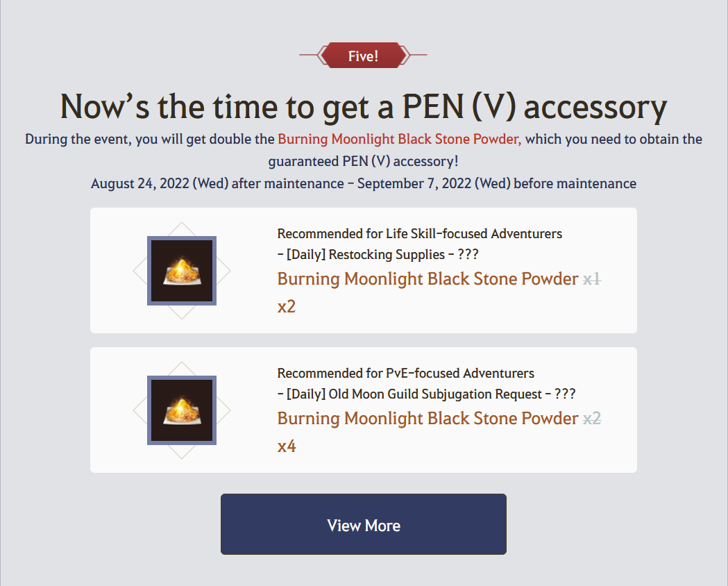728x586 pixels.
Task: Click the During the event description text
Action: coord(364,150)
